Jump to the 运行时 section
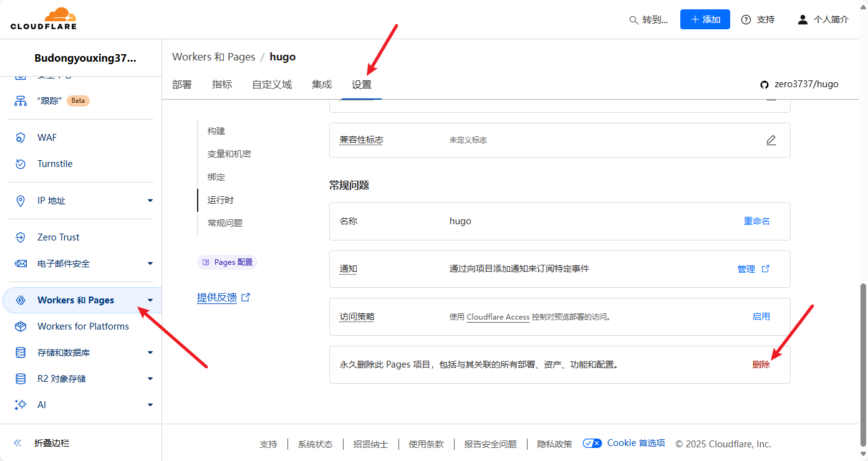The height and width of the screenshot is (461, 868). pyautogui.click(x=221, y=200)
